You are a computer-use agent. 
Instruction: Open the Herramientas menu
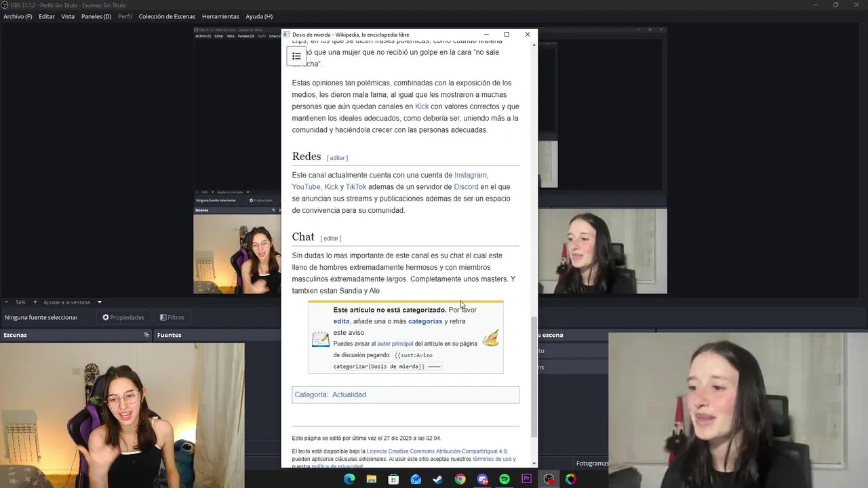tap(220, 16)
